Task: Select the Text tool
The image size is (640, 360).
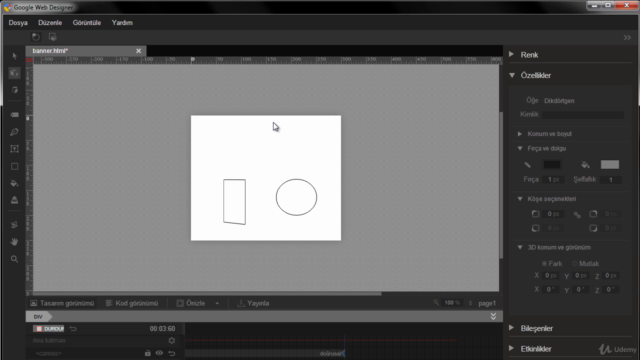Action: [15, 149]
